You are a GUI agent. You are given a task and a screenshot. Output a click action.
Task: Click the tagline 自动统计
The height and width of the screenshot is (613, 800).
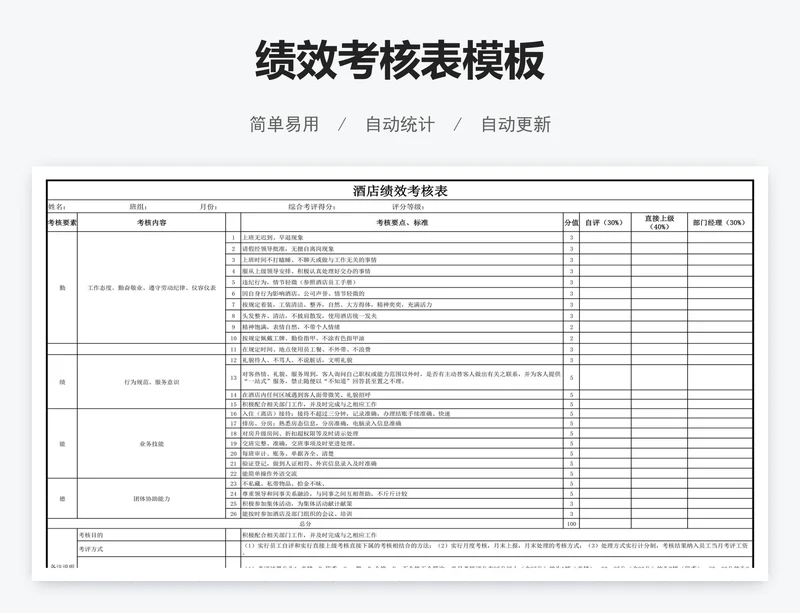pyautogui.click(x=400, y=125)
